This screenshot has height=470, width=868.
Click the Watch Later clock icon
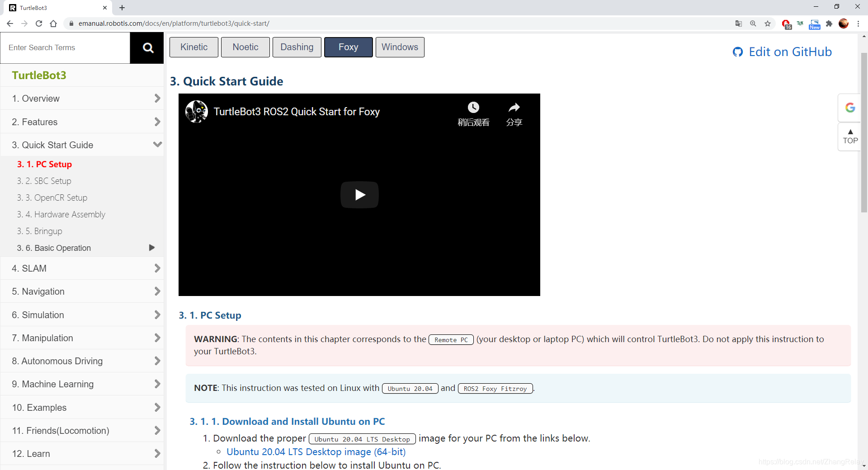tap(473, 108)
